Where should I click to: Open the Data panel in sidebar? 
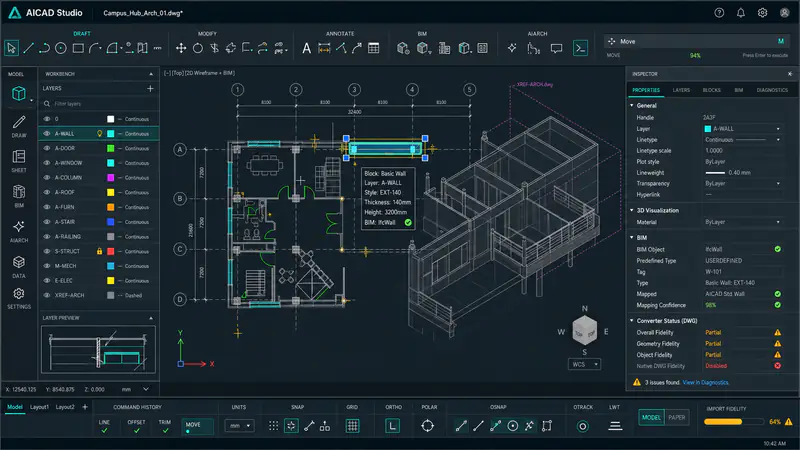19,267
